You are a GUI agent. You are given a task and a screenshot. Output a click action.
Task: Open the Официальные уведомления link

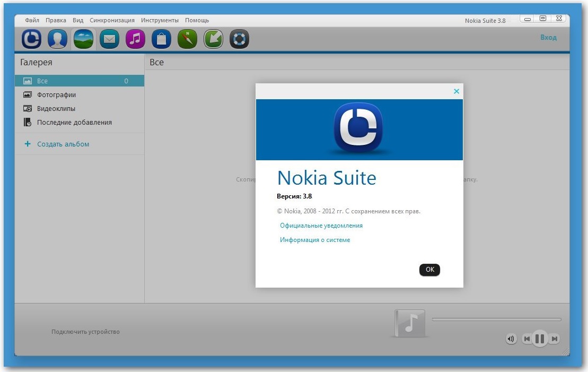(321, 226)
